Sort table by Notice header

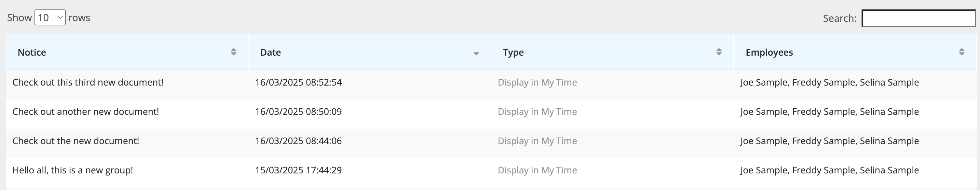pos(32,53)
